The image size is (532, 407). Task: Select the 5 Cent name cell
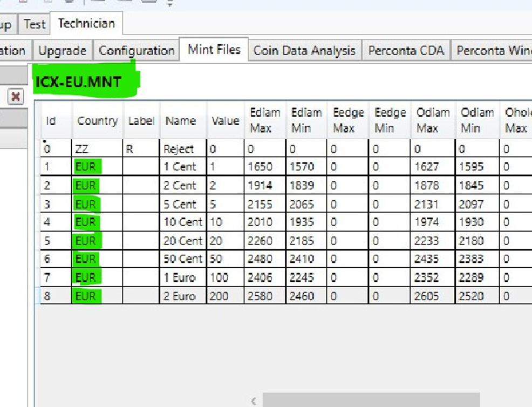point(182,204)
